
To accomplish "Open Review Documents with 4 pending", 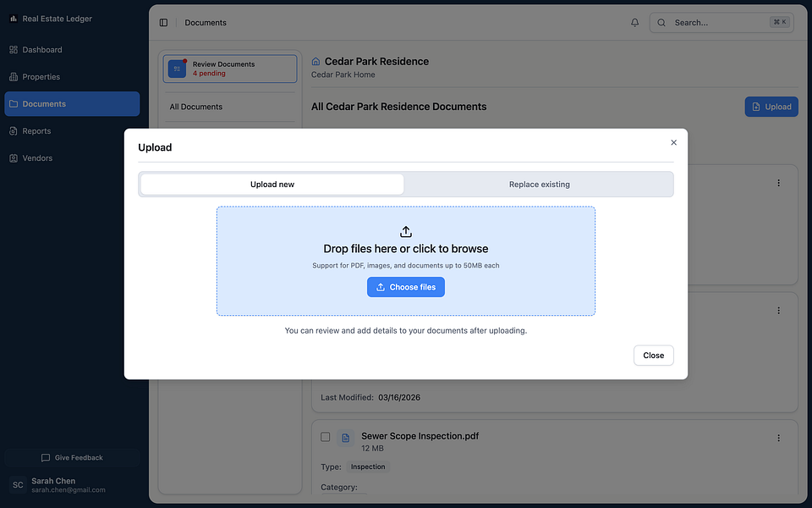I will pyautogui.click(x=230, y=69).
